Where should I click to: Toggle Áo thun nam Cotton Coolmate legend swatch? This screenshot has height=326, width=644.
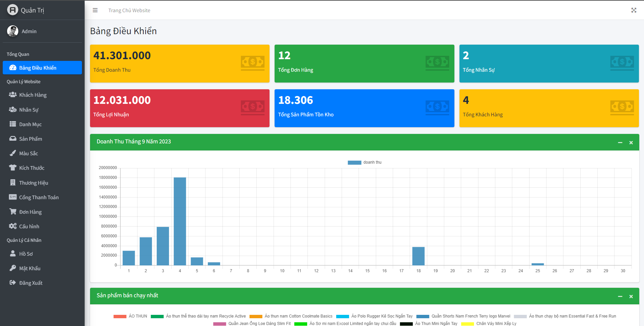click(256, 316)
